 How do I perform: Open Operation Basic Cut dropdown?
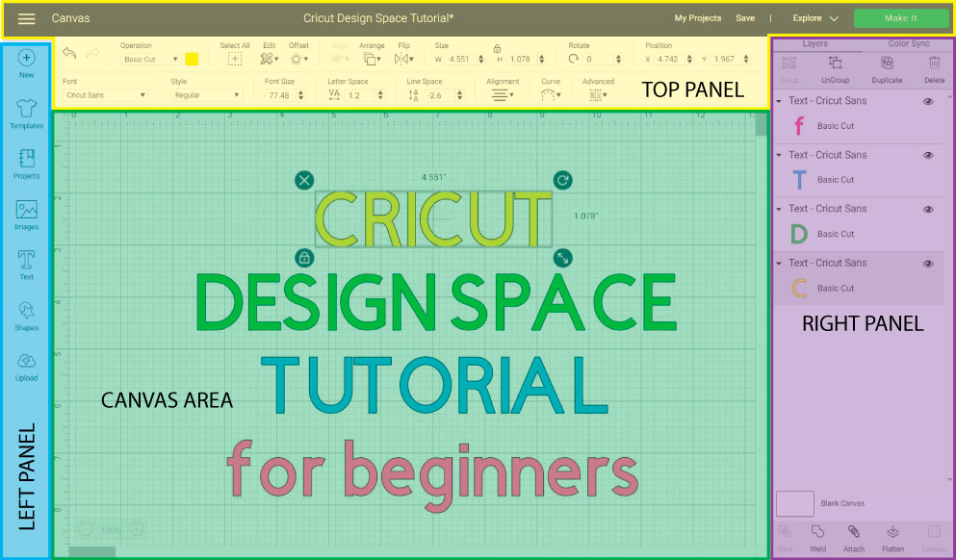tap(150, 59)
